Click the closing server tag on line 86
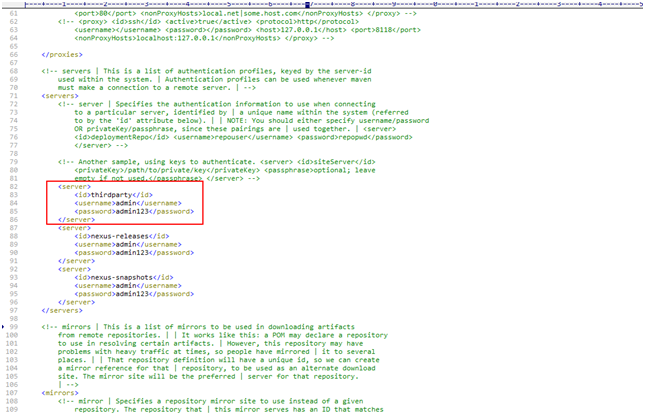 77,219
